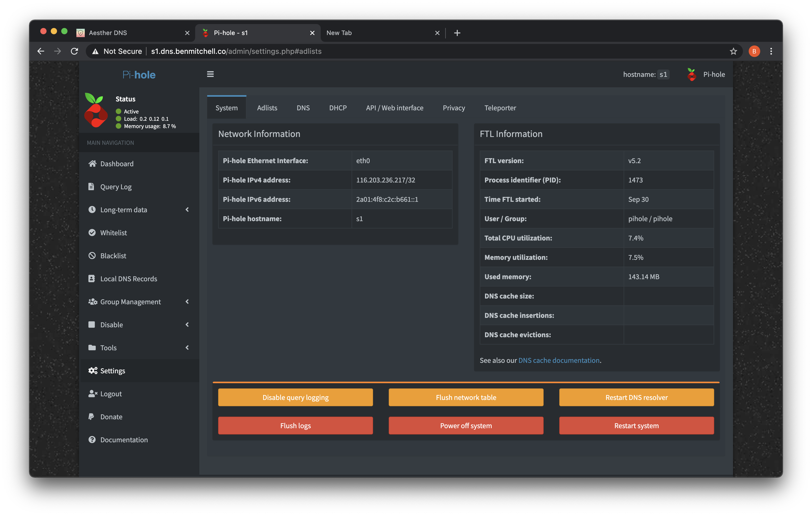The image size is (812, 516).
Task: Click the Logout user icon
Action: tap(93, 393)
